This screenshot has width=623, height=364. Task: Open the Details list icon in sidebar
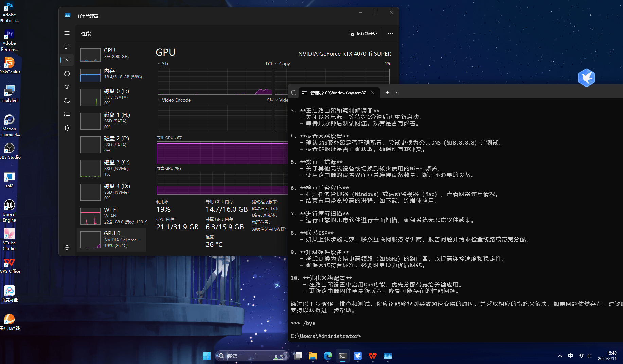tap(67, 114)
